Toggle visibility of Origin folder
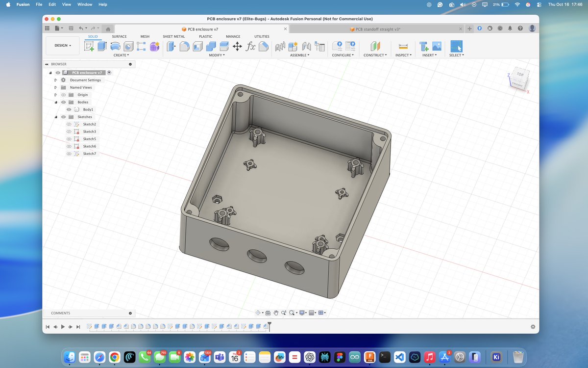 [63, 95]
